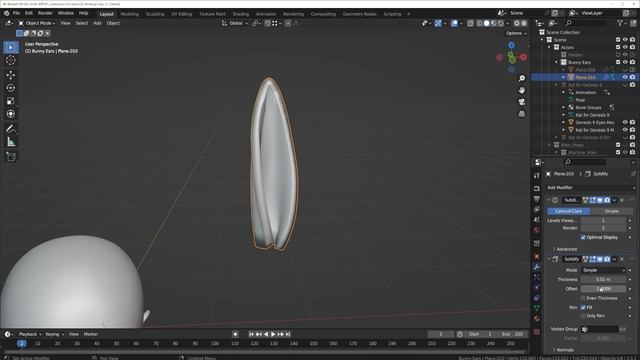Viewport: 640px width, 360px height.
Task: Click the Solidify Offset slider field
Action: coord(603,289)
